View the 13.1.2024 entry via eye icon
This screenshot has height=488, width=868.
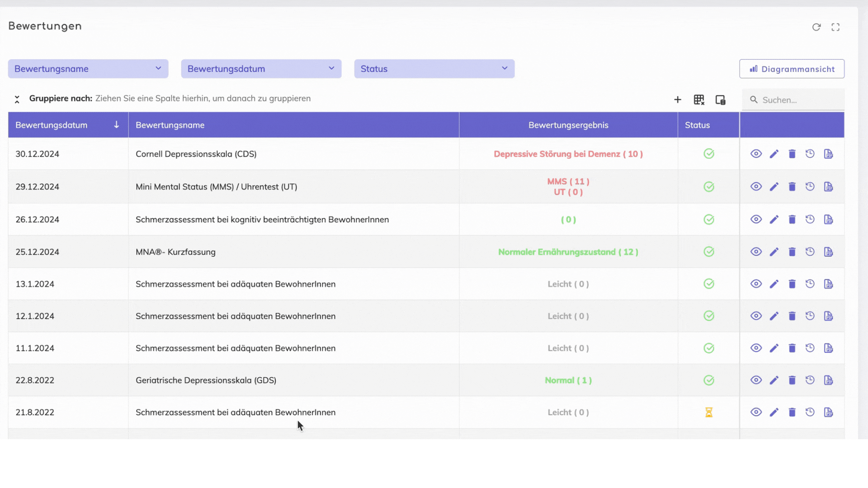click(x=756, y=284)
